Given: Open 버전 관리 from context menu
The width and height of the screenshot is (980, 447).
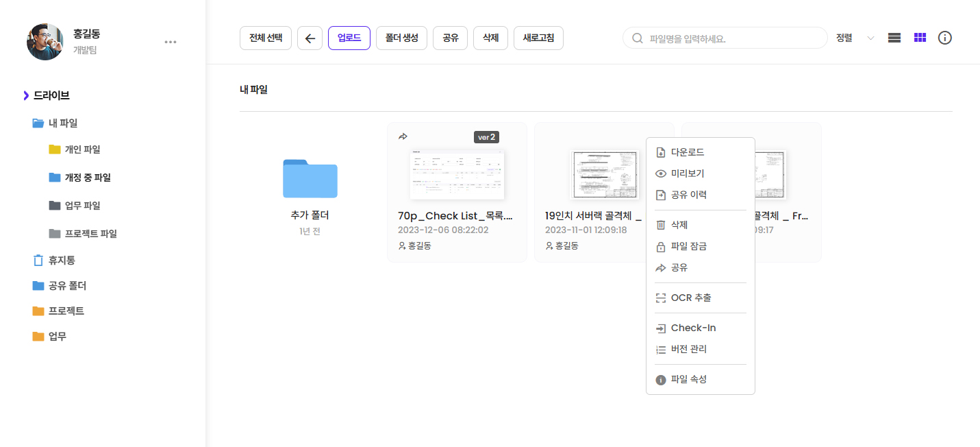Looking at the screenshot, I should (688, 350).
